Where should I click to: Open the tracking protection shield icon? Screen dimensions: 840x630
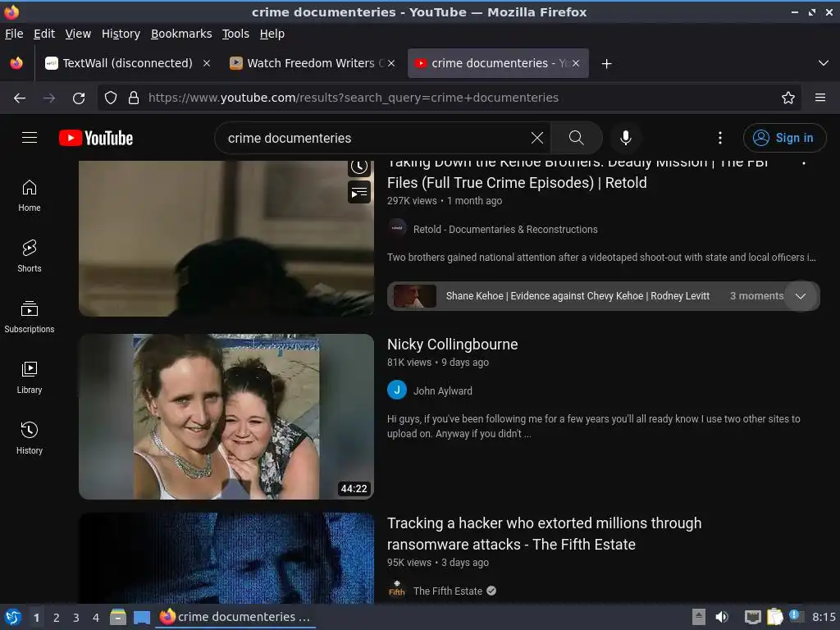(111, 98)
